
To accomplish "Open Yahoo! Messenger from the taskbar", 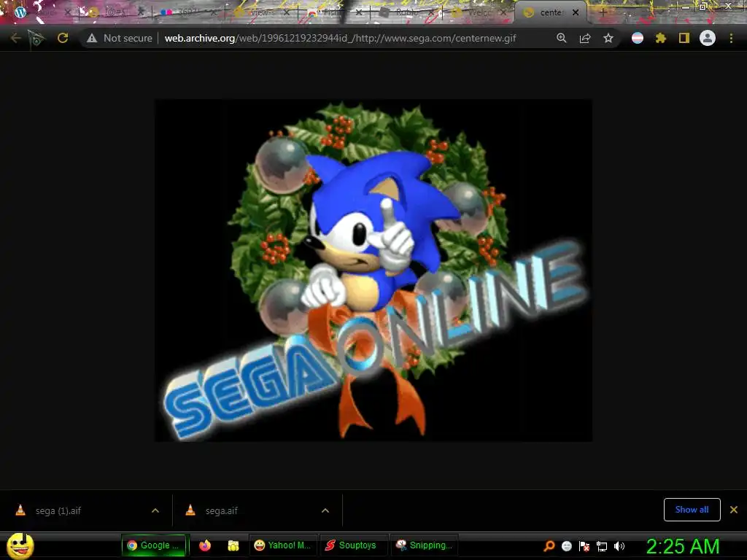I will pos(282,545).
